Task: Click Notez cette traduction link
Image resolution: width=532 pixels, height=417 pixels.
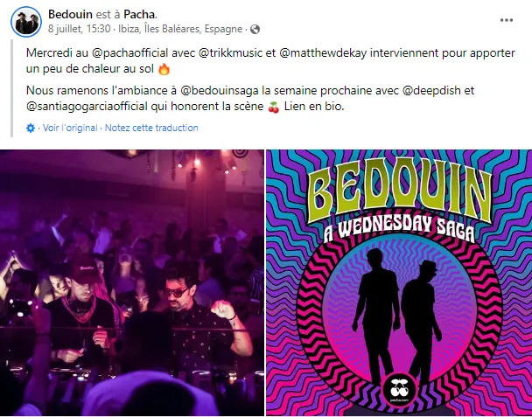Action: [151, 128]
